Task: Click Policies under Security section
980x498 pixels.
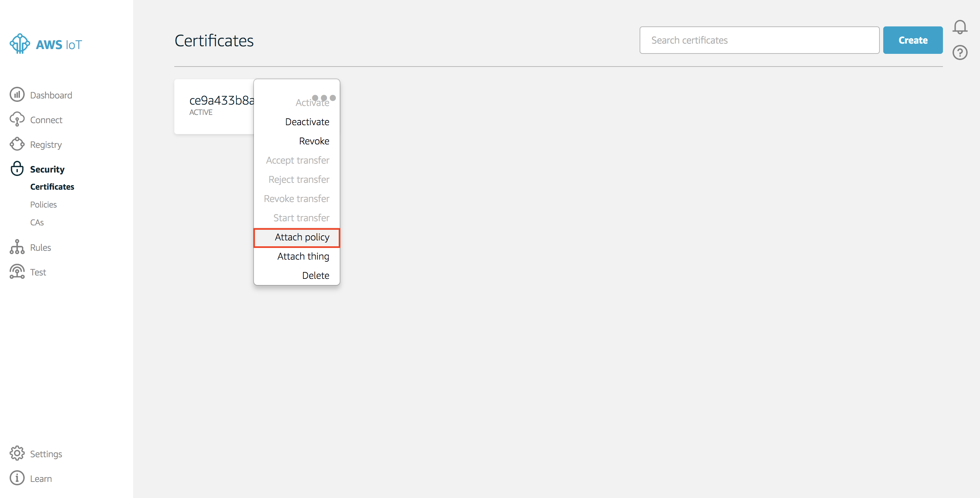Action: (x=43, y=204)
